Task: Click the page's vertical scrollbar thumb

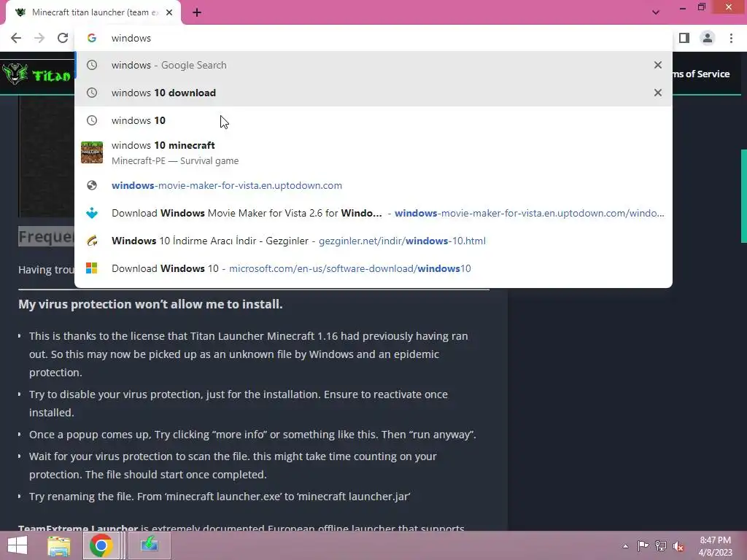Action: 743,195
